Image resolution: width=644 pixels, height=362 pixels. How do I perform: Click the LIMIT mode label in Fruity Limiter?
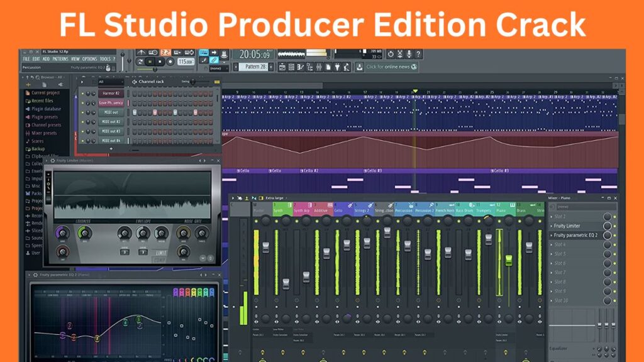pos(162,253)
